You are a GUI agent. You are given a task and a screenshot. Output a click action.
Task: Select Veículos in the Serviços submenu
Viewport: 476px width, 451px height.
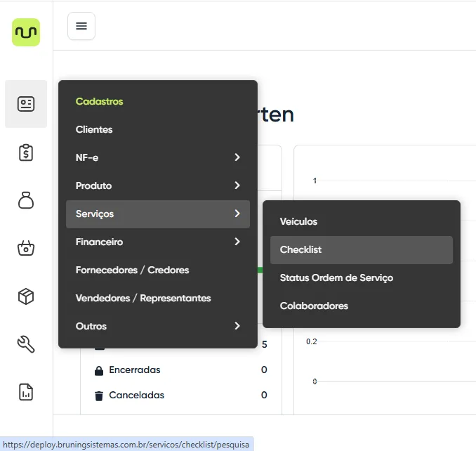(x=298, y=221)
